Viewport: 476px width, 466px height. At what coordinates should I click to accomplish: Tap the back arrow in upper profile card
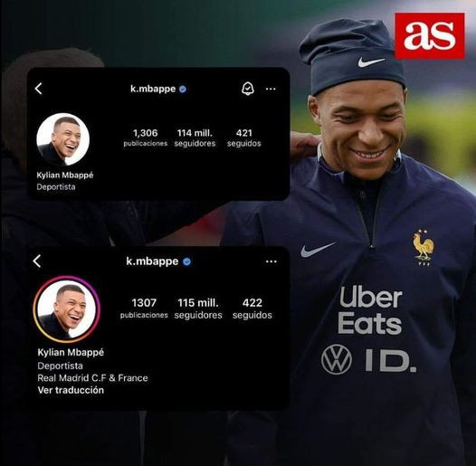[x=39, y=89]
